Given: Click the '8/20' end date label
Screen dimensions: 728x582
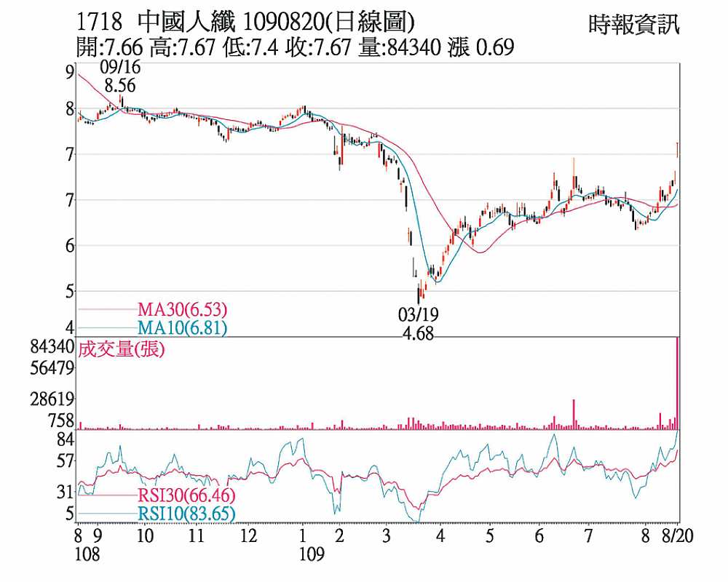Looking at the screenshot, I should pyautogui.click(x=677, y=535).
